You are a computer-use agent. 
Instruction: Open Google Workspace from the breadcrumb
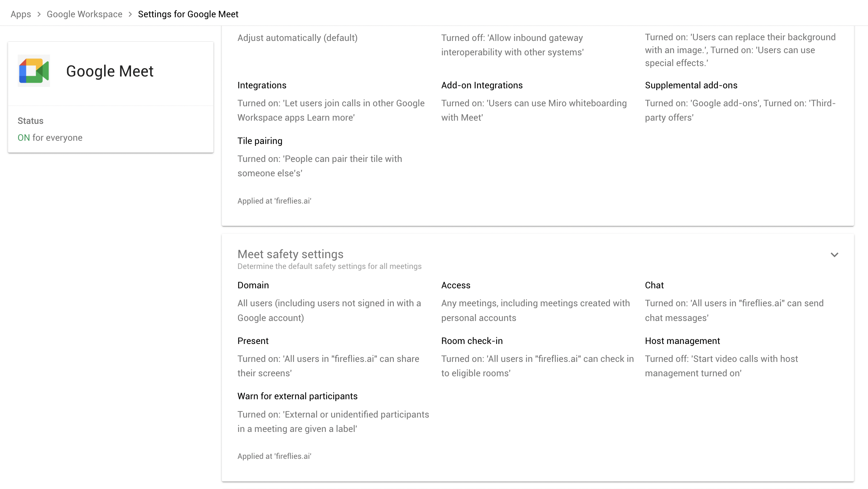[84, 14]
